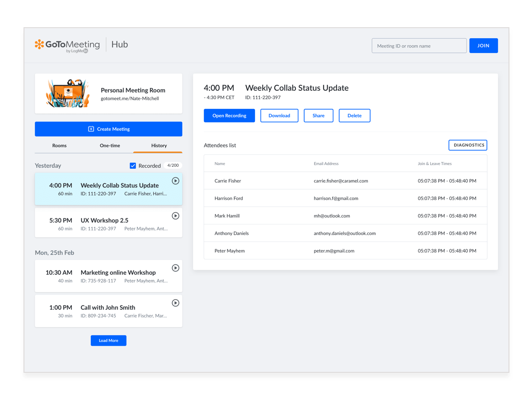Disable the Recorded filter checkbox
The image size is (532, 400).
[133, 165]
